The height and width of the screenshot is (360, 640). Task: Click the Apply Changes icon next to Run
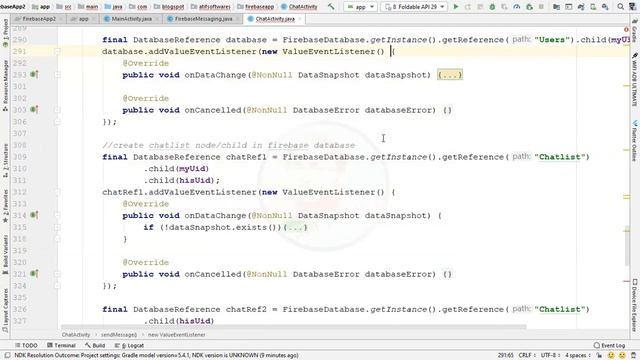[468, 7]
